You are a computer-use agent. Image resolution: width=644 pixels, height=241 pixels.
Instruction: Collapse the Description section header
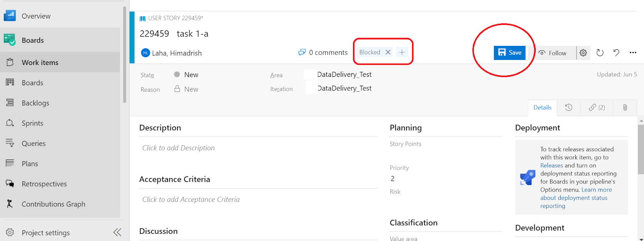coord(160,128)
